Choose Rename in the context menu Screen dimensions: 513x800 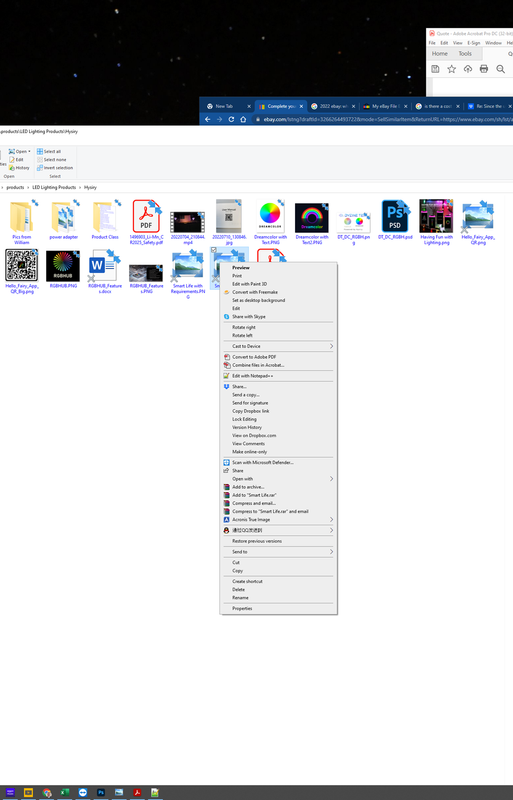coord(279,597)
